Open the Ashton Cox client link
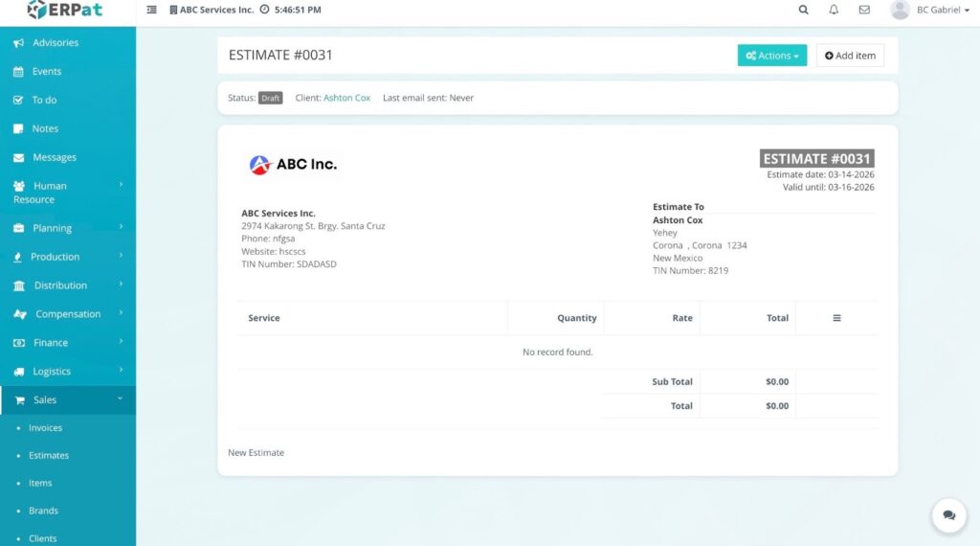Image resolution: width=980 pixels, height=546 pixels. pyautogui.click(x=346, y=98)
